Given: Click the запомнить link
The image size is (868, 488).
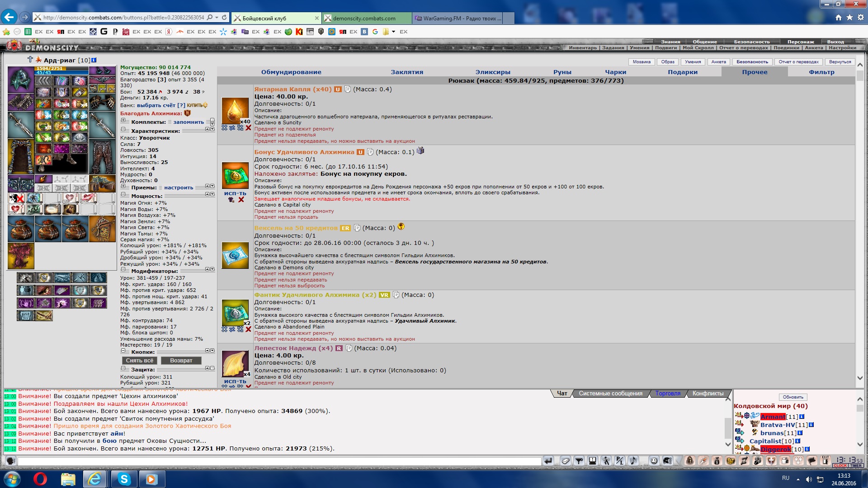Looking at the screenshot, I should pos(189,122).
